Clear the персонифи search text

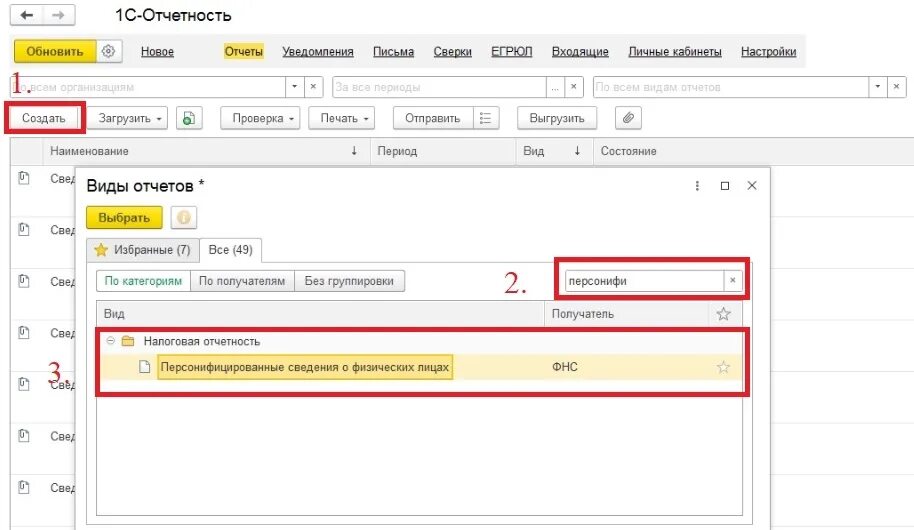coord(733,280)
